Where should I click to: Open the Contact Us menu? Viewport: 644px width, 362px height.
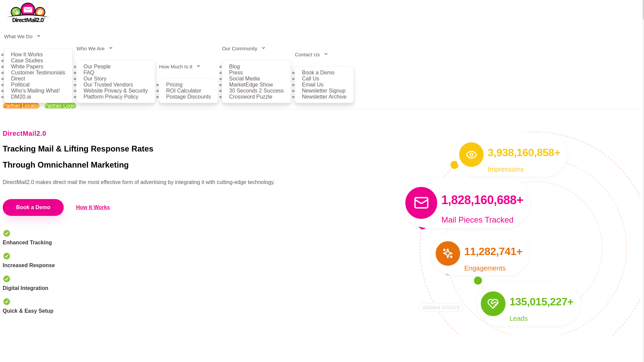307,54
